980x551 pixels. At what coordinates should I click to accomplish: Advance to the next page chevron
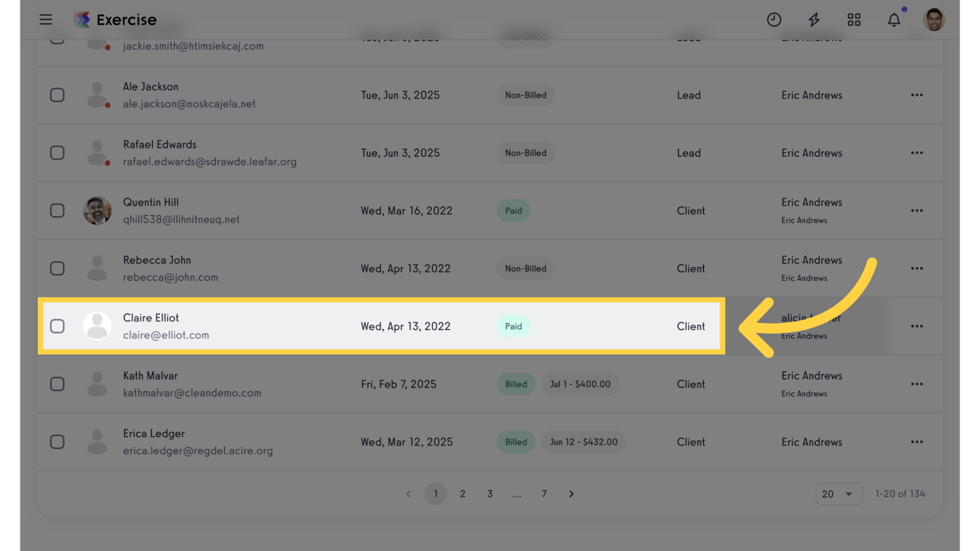[571, 494]
